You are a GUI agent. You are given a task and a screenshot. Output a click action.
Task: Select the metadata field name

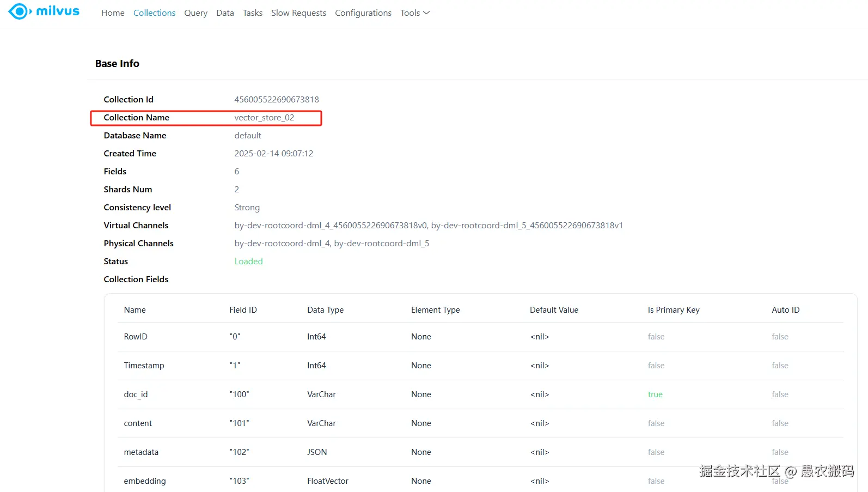pyautogui.click(x=141, y=452)
